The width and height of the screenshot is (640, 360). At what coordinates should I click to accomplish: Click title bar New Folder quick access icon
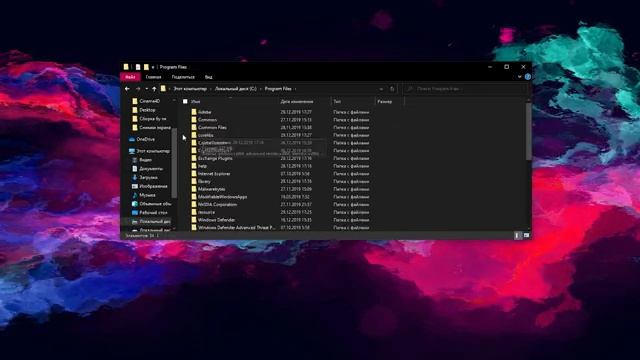(146, 67)
